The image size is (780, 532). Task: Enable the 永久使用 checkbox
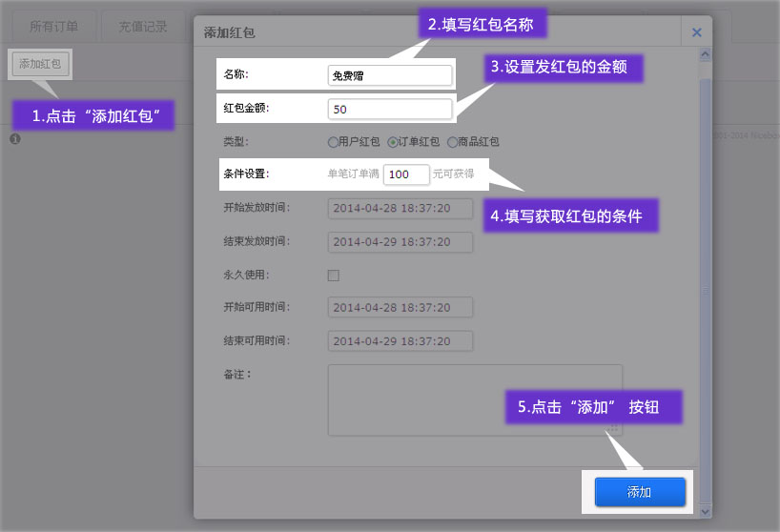334,276
